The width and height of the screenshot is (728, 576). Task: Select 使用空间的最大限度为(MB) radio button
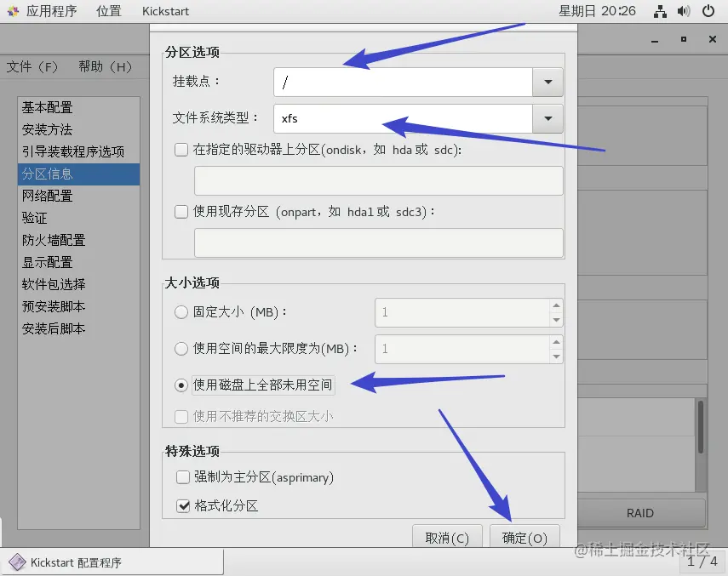click(181, 348)
